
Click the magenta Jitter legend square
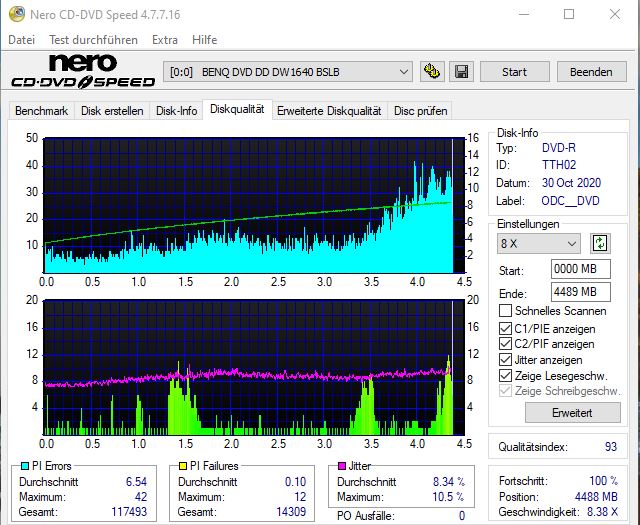pos(341,466)
